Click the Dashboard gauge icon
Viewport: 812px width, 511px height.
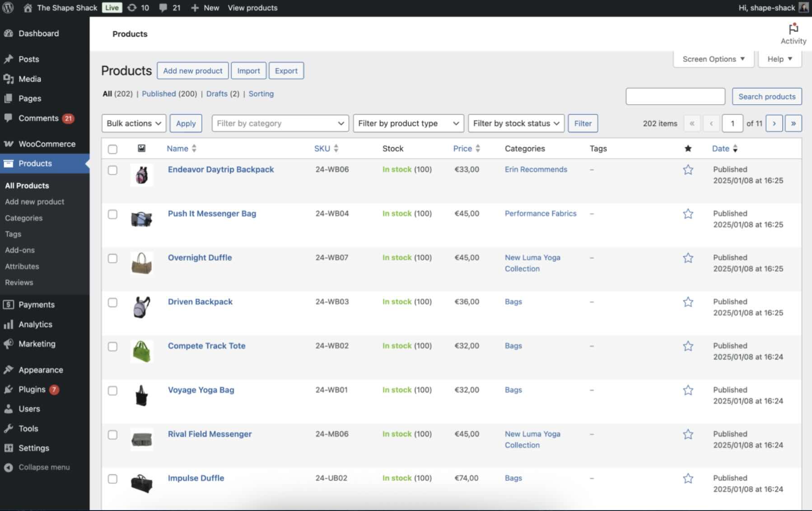point(8,33)
